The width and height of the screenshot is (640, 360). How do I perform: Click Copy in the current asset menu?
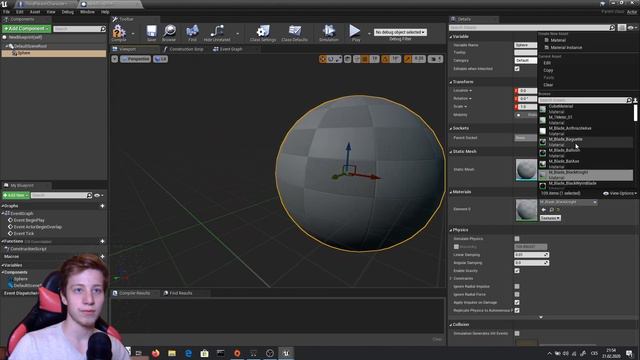tap(548, 70)
